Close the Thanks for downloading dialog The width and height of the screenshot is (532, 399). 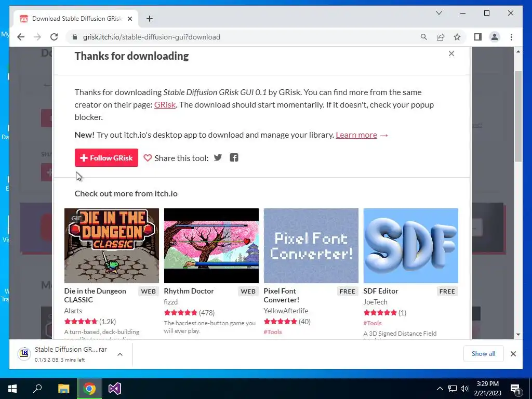pyautogui.click(x=451, y=54)
